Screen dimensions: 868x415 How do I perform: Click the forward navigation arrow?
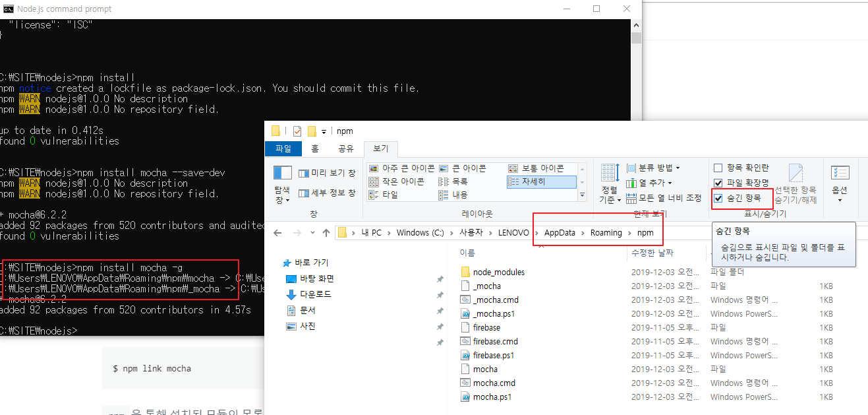pos(296,233)
